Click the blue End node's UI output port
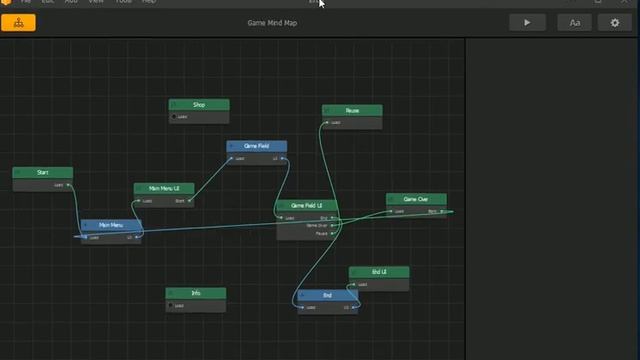640x360 pixels. (x=353, y=308)
